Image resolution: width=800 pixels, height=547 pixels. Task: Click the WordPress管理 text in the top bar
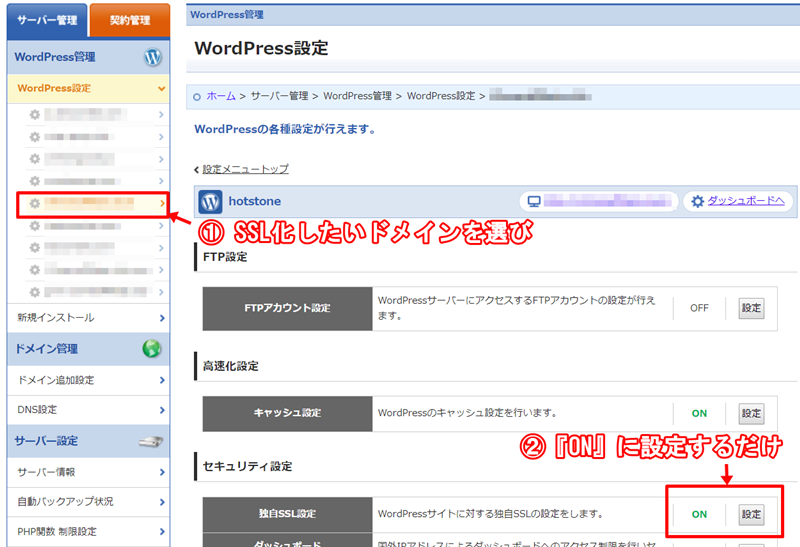pyautogui.click(x=227, y=15)
